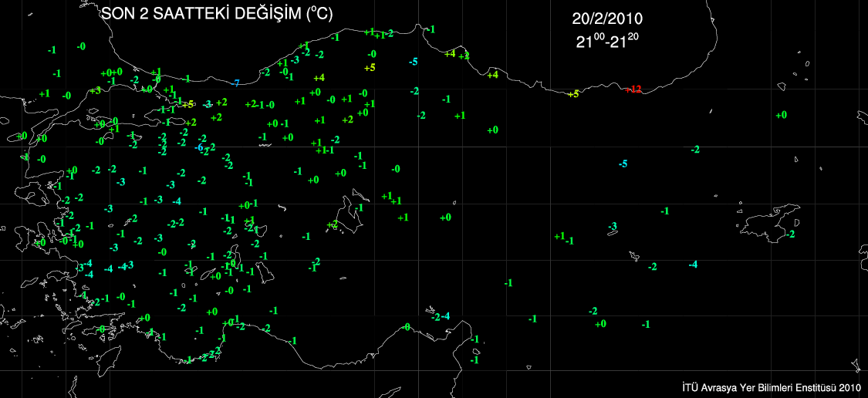
Task: Click the rightmost '+0' near the east edge
Action: [x=781, y=115]
